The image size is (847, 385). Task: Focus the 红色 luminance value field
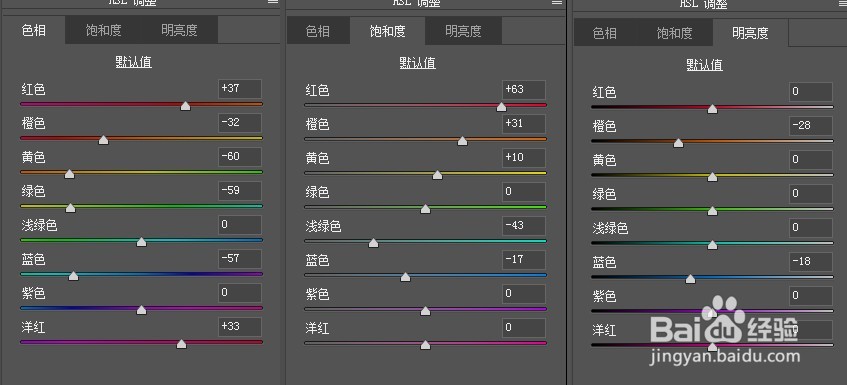[x=811, y=92]
